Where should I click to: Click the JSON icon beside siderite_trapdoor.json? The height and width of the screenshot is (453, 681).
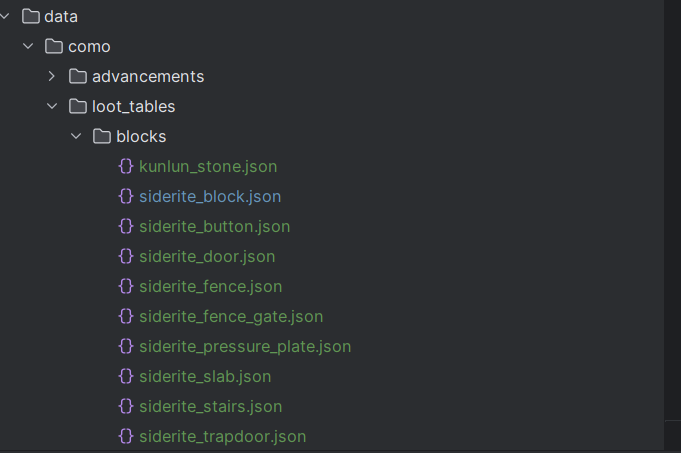pyautogui.click(x=126, y=436)
